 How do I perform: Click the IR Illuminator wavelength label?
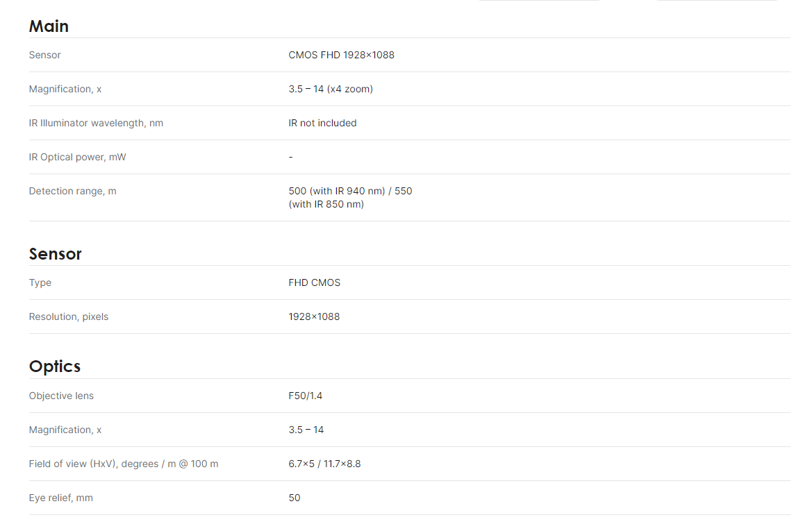(x=96, y=123)
